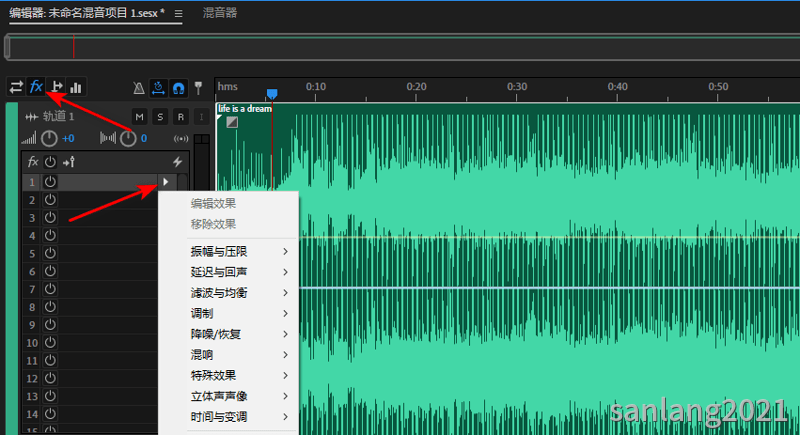Arm track 1 with R button
Screen dimensions: 800x435
(x=181, y=117)
